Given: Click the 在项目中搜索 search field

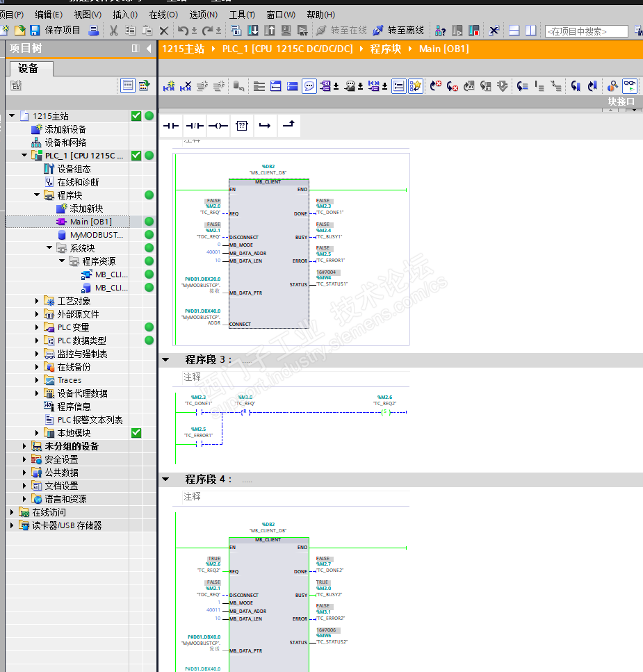Looking at the screenshot, I should 586,31.
